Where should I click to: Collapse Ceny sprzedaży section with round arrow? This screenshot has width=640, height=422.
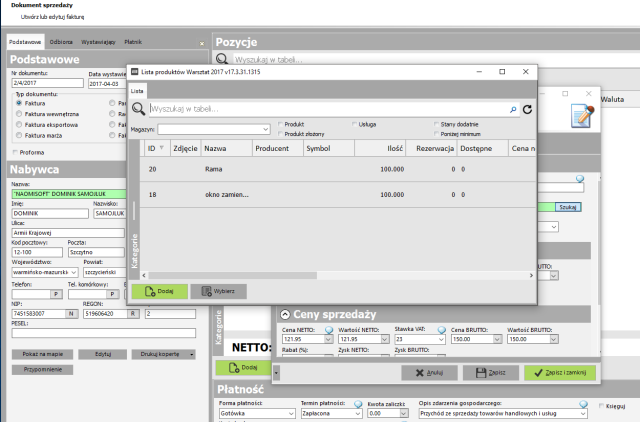click(285, 315)
